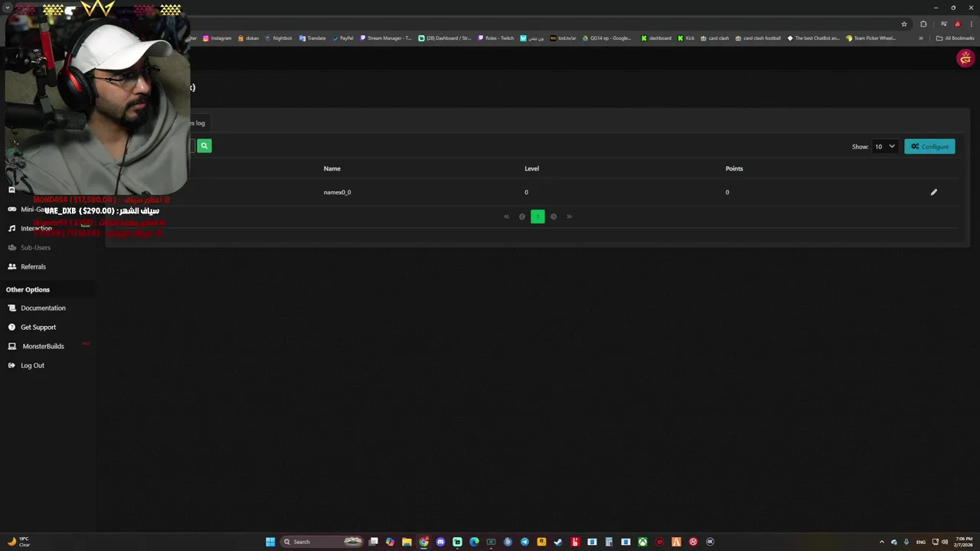Open the browser tab search dropdown arrow
Screen dimensions: 980x551
[8, 8]
